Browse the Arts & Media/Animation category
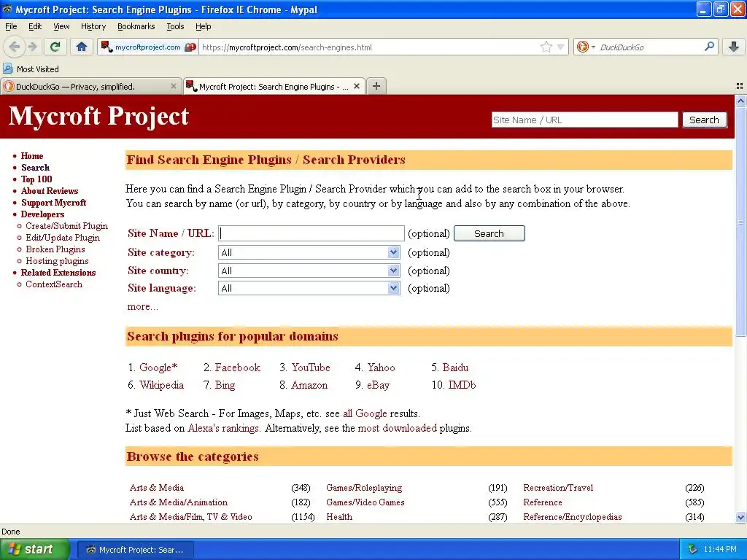This screenshot has width=747, height=560. coord(179,502)
